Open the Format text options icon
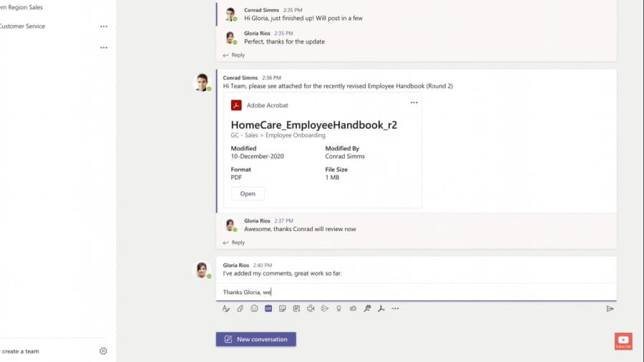Screen dimensions: 644x362 point(226,308)
